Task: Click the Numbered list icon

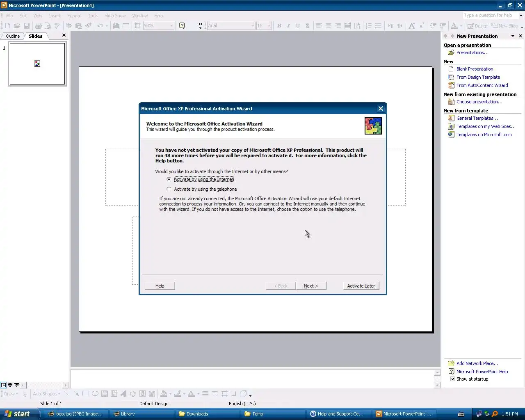Action: 369,26
